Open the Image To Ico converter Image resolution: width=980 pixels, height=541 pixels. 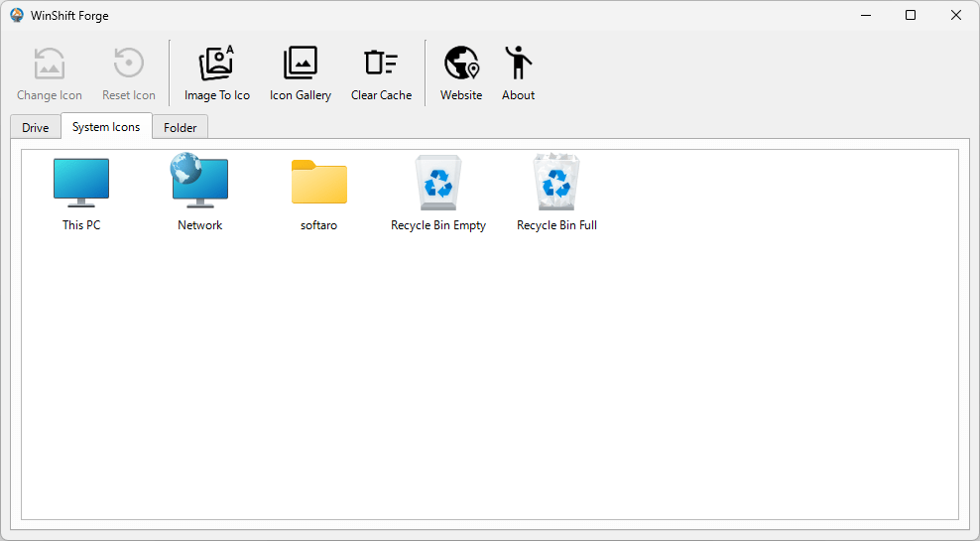pos(216,73)
